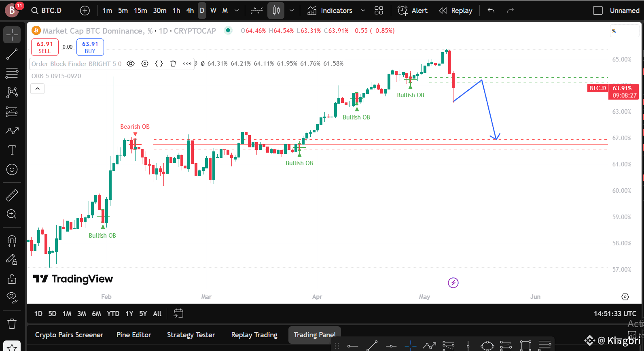Activate the zoom in tool

pyautogui.click(x=12, y=214)
